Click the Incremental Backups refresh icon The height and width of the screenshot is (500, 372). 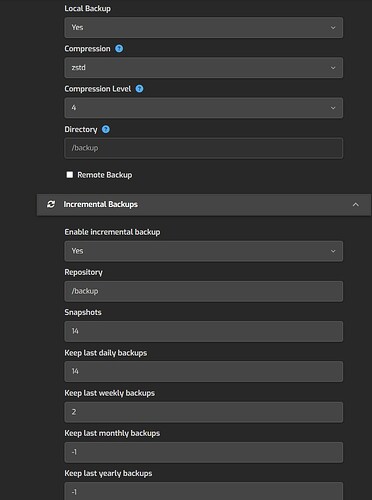(x=51, y=204)
